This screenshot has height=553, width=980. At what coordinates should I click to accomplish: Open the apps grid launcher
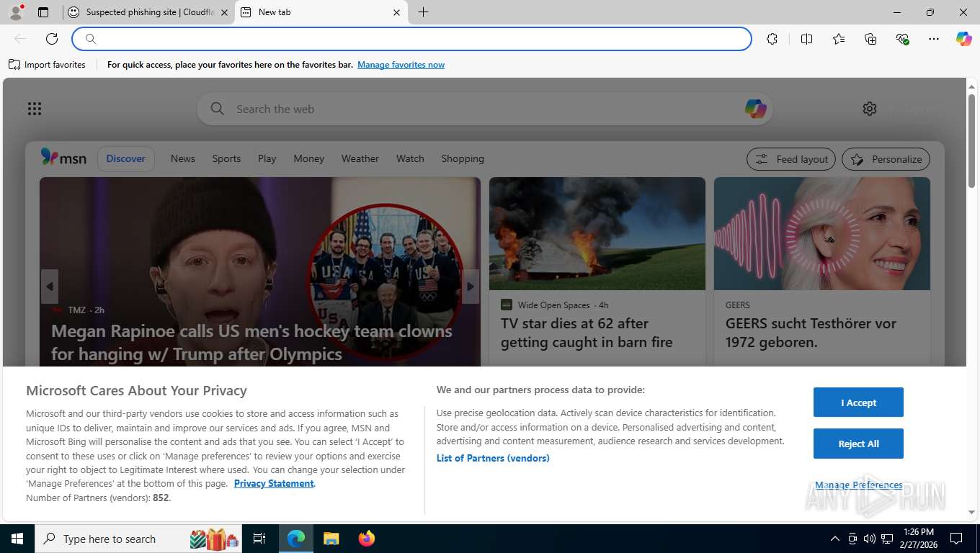click(35, 109)
